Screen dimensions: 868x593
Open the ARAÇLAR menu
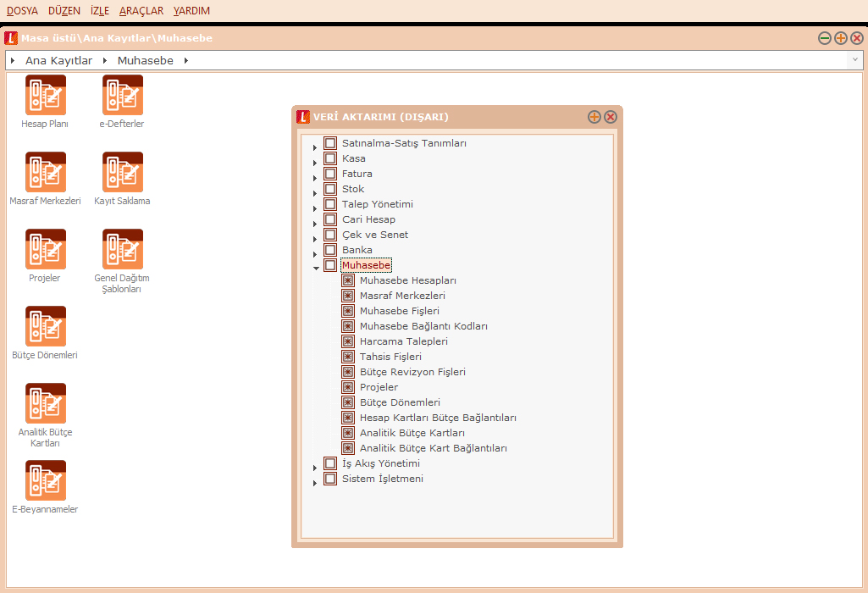point(141,11)
